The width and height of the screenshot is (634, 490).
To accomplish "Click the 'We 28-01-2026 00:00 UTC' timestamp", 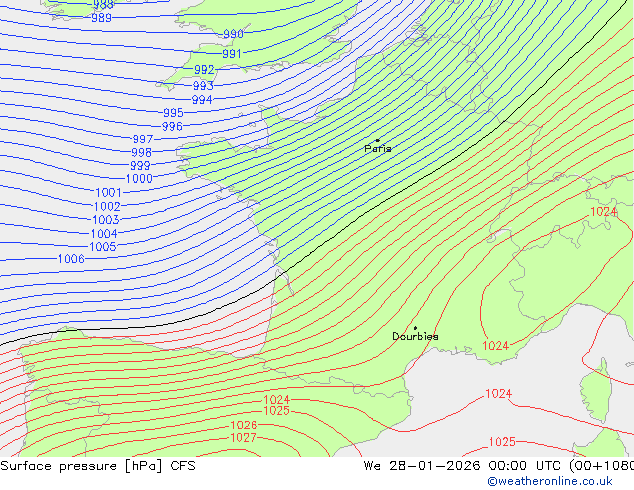I will click(464, 466).
